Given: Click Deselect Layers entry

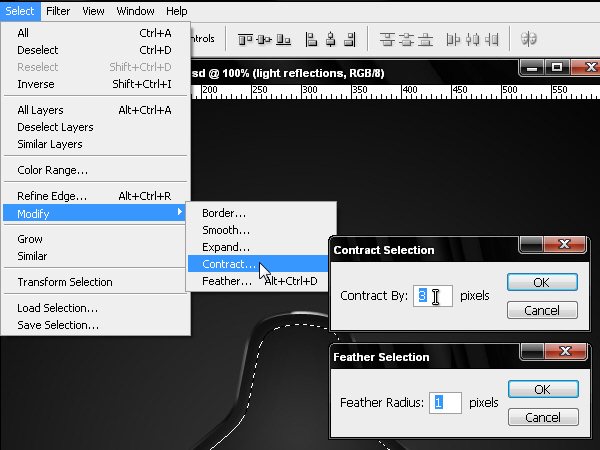Looking at the screenshot, I should [x=95, y=127].
